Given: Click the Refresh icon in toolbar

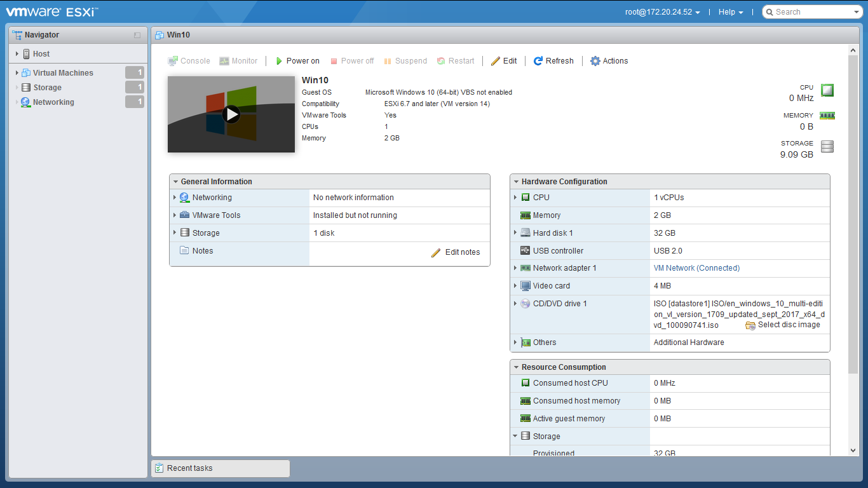Looking at the screenshot, I should pyautogui.click(x=538, y=61).
